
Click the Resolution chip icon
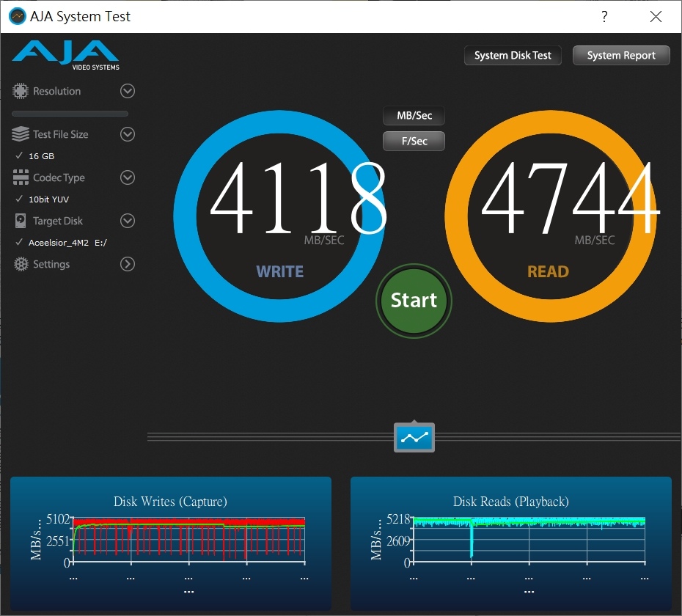point(20,91)
